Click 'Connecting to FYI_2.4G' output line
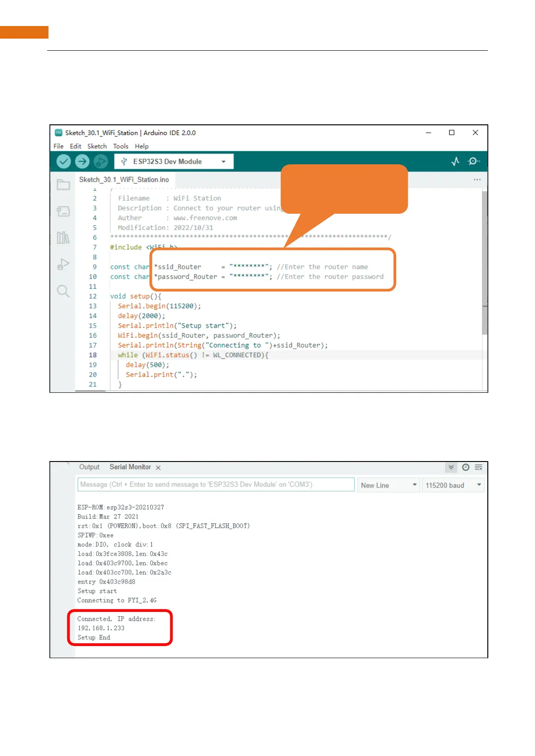This screenshot has width=535, height=756. point(117,601)
